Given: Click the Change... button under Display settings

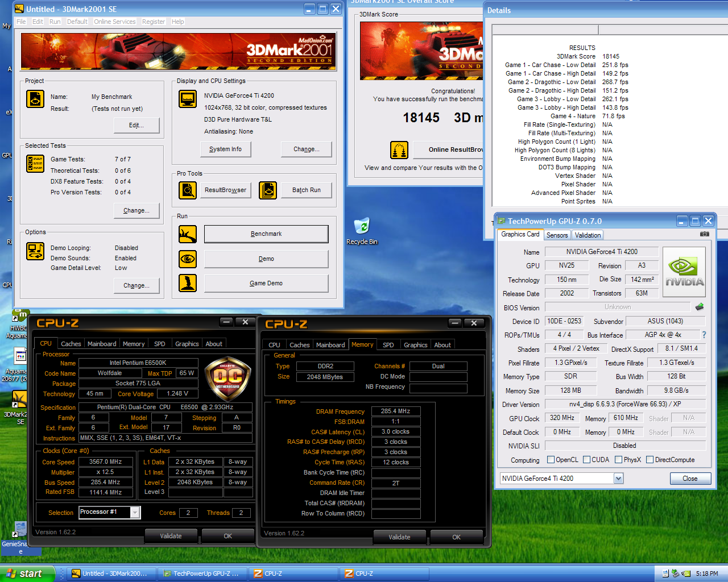Looking at the screenshot, I should (307, 149).
